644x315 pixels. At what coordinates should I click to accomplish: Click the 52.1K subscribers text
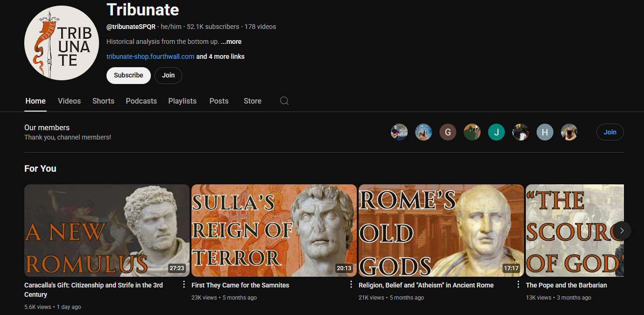click(213, 27)
